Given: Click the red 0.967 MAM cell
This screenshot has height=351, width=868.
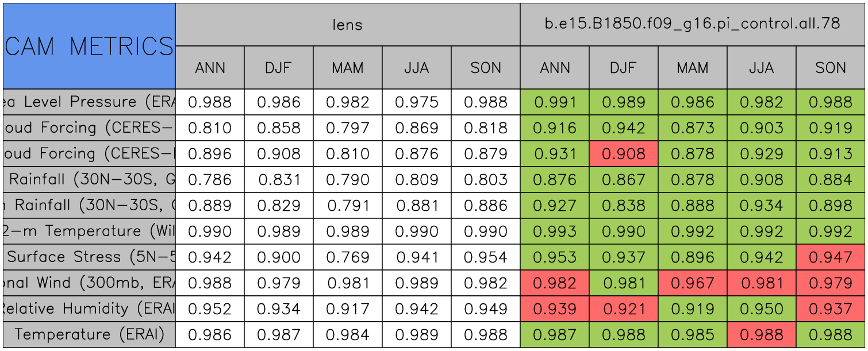Looking at the screenshot, I should (x=692, y=283).
